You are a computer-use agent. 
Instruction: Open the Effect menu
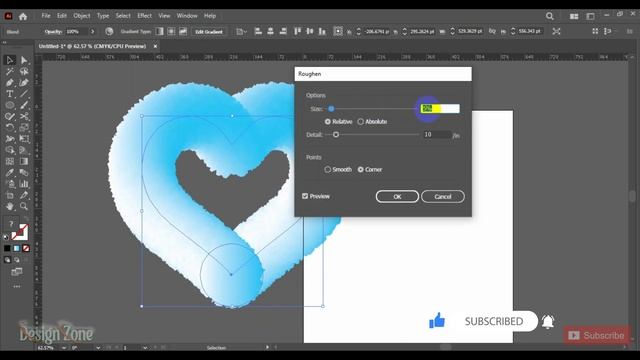coord(144,16)
